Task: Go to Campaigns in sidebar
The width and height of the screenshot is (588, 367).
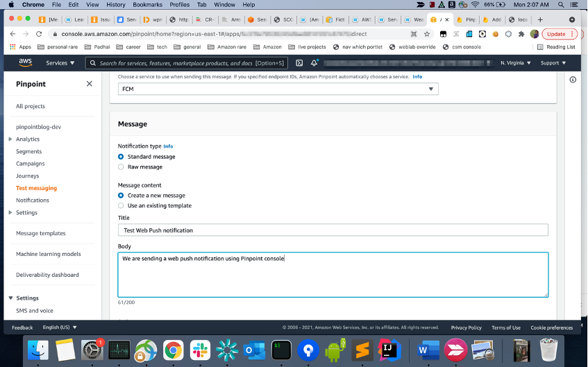Action: coord(30,164)
